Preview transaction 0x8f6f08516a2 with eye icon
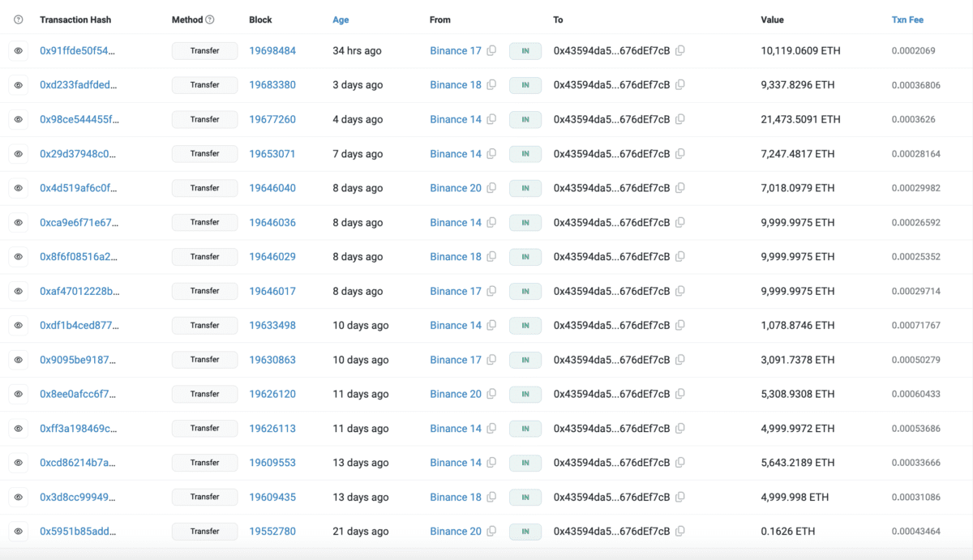Viewport: 973px width, 560px height. (x=18, y=257)
